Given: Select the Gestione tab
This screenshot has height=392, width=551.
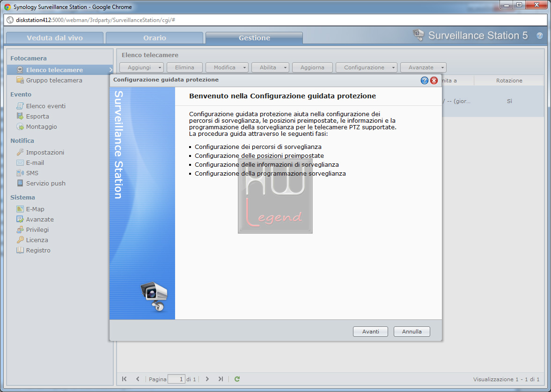Looking at the screenshot, I should 254,38.
